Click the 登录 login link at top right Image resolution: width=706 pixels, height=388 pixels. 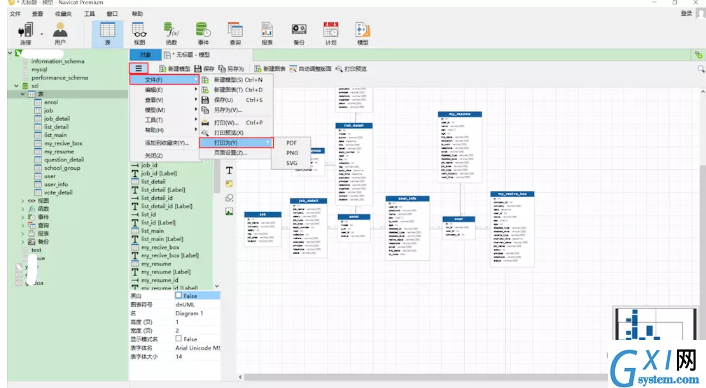pos(686,14)
